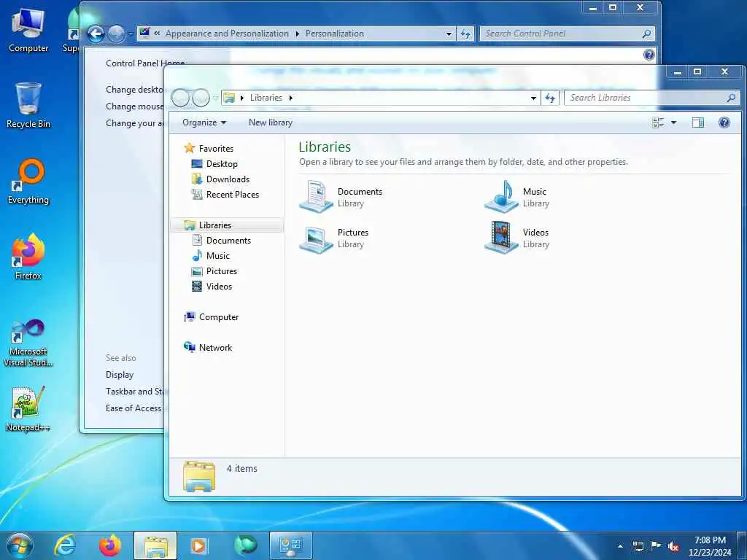Open the Documents library icon
The height and width of the screenshot is (560, 747).
coord(316,196)
